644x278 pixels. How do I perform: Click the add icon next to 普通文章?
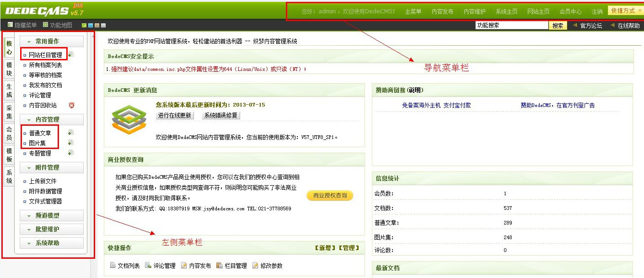tap(71, 133)
